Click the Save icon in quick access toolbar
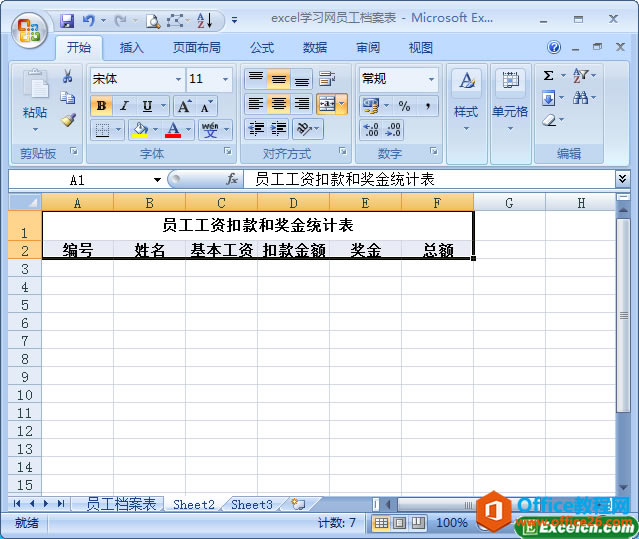 tap(67, 19)
